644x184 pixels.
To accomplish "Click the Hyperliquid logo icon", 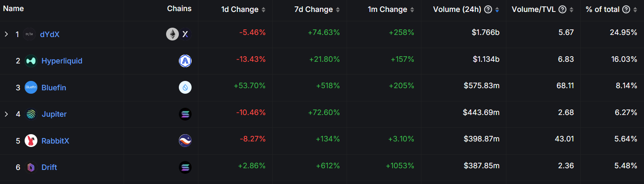I will 31,61.
